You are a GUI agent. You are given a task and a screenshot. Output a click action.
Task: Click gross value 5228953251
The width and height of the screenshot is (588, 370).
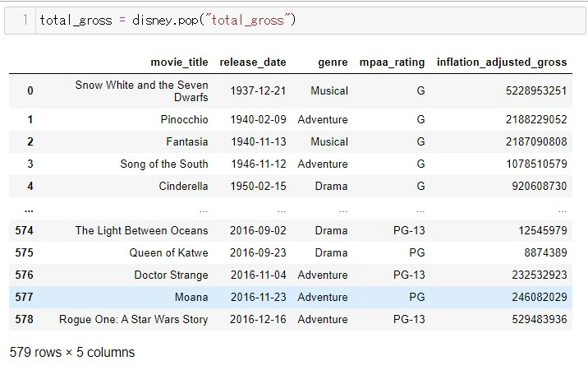click(x=536, y=91)
